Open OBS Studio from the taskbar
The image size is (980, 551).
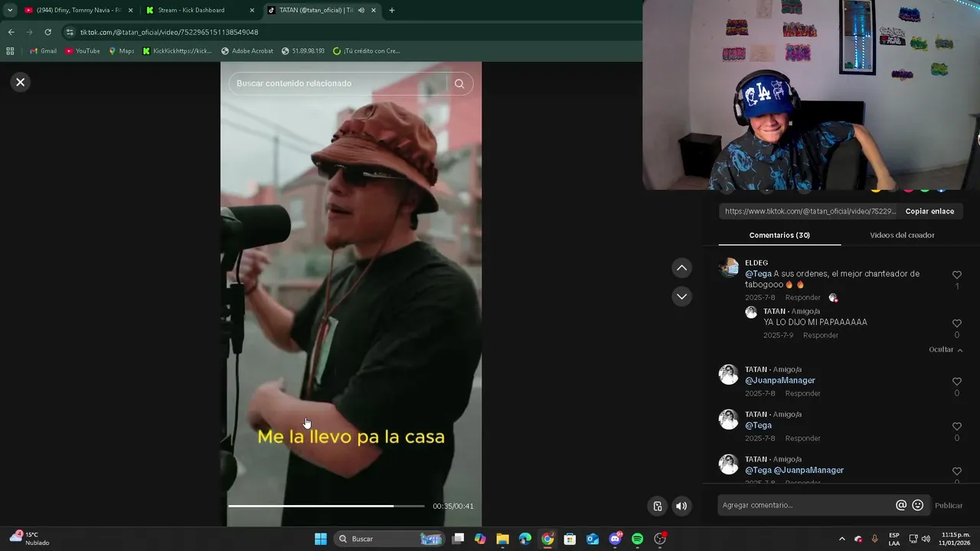[x=660, y=539]
